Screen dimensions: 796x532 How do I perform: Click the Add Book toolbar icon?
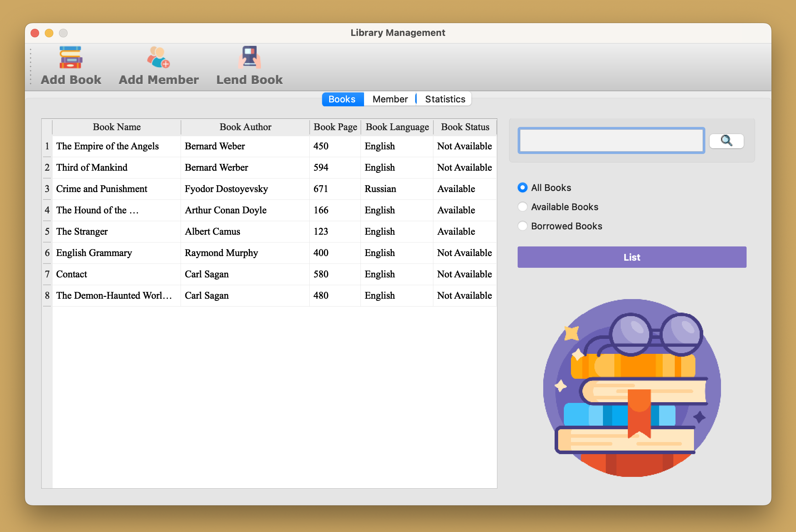click(71, 65)
